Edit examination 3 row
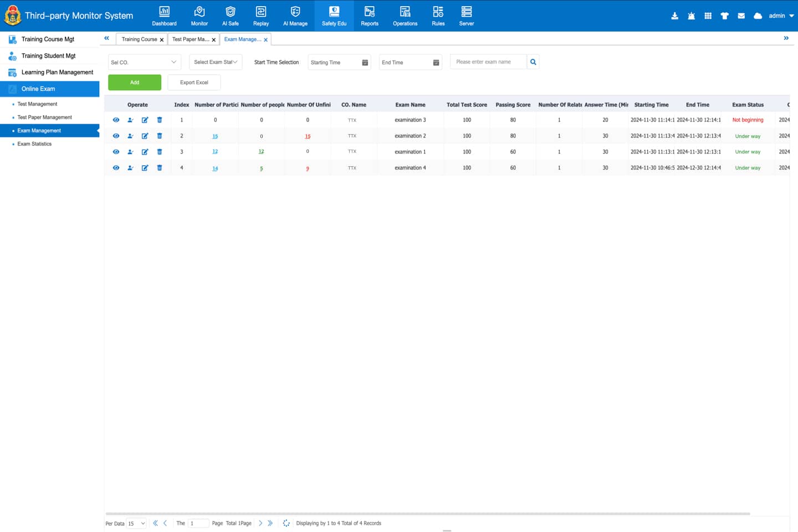Viewport: 798px width, 532px height. tap(145, 120)
